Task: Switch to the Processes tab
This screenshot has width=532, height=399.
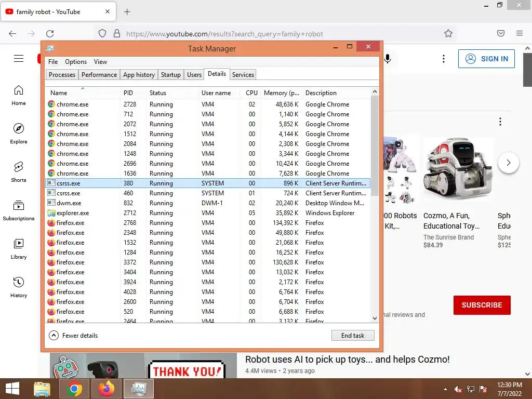Action: pos(62,75)
